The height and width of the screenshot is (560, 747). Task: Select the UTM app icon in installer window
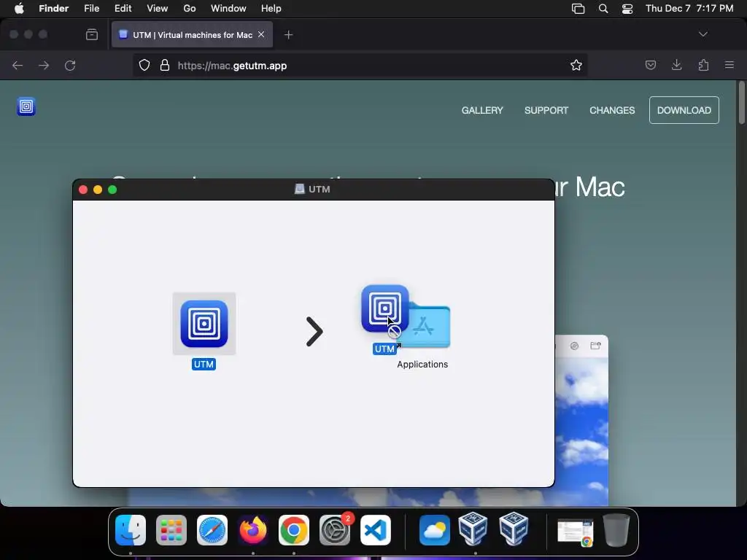(204, 324)
